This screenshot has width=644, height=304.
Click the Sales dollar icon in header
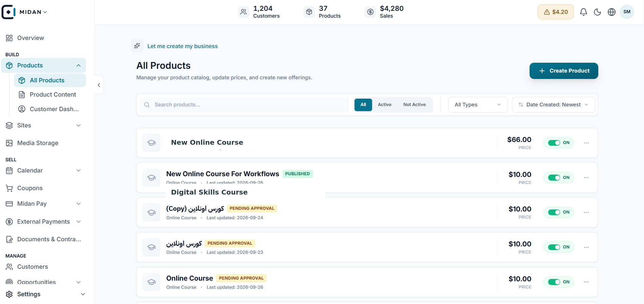point(370,12)
